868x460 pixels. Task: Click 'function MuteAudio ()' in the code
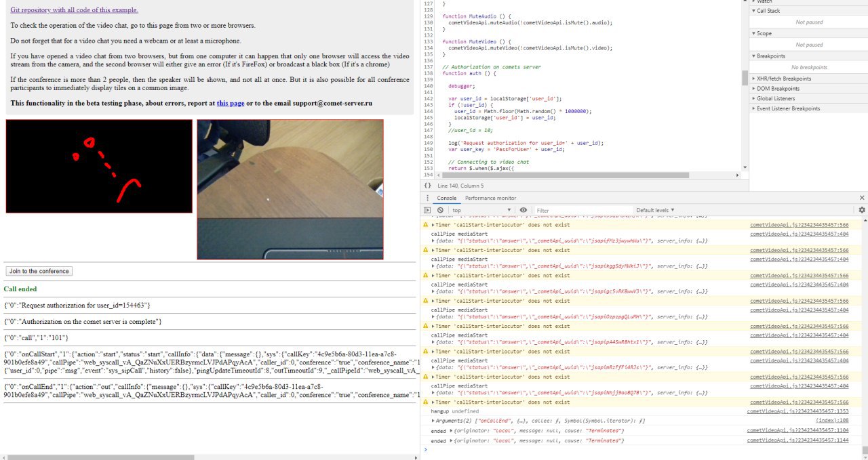pos(478,16)
